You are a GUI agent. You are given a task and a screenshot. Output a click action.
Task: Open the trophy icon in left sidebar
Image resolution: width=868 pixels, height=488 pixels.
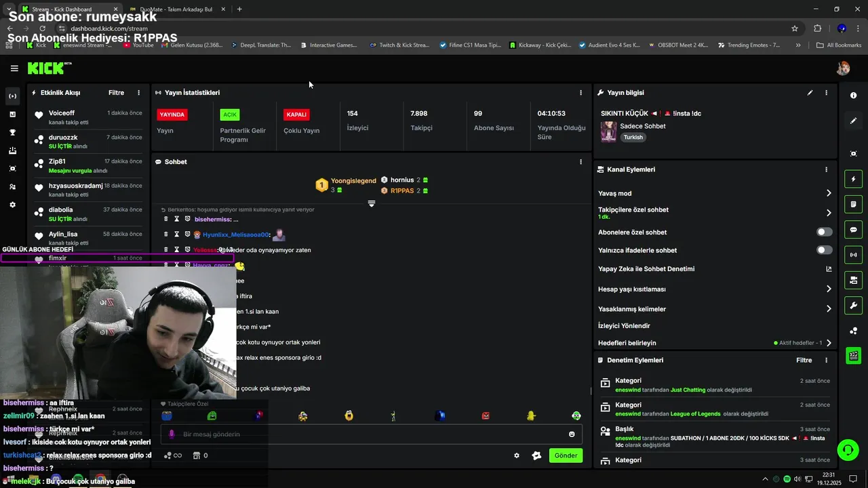click(12, 132)
